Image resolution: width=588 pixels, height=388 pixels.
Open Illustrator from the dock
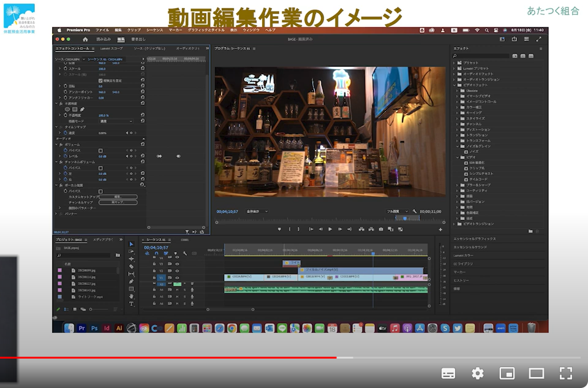pos(119,328)
